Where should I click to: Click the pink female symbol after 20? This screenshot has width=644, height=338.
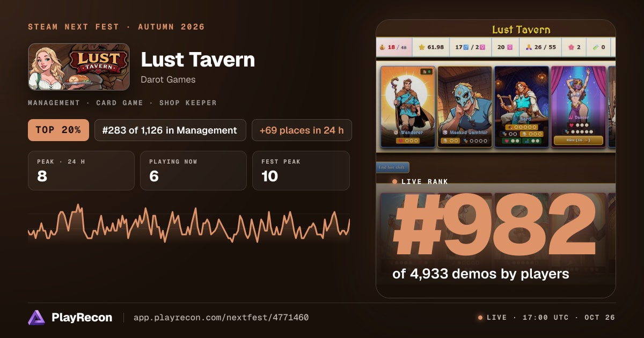click(x=509, y=47)
